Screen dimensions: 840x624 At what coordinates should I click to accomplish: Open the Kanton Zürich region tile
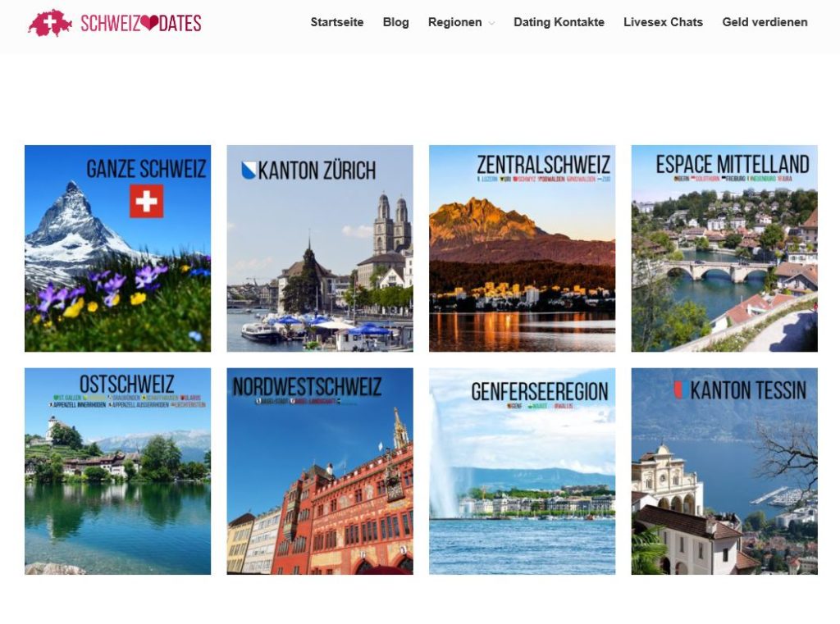coord(320,248)
